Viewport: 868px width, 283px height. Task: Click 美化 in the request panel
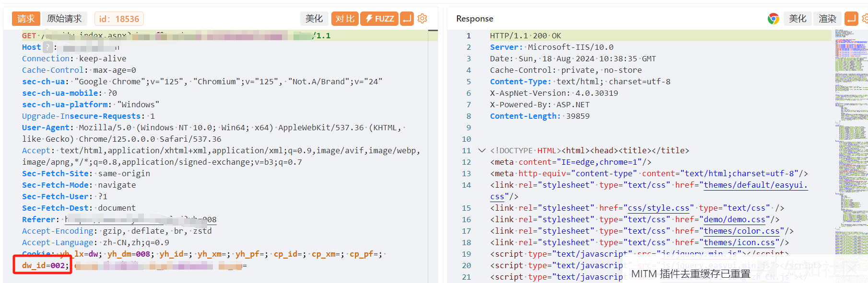314,19
